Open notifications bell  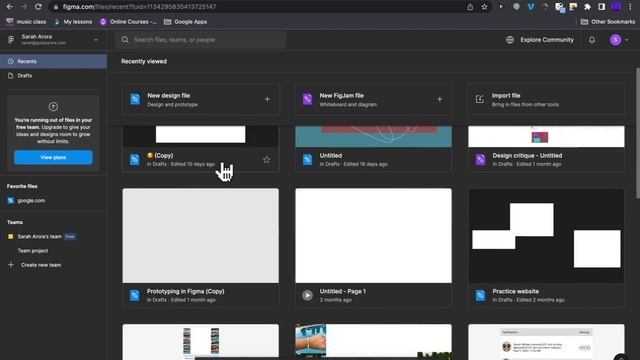coord(592,40)
